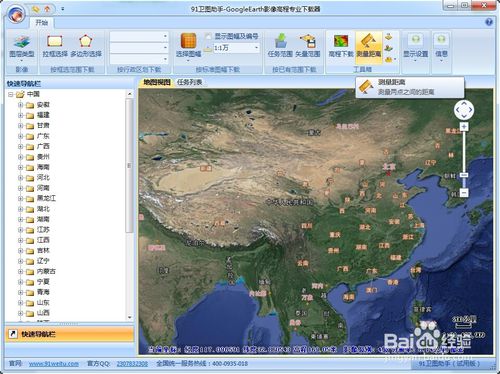Click the folder icon next to 福建
Viewport: 500px width, 374px height.
click(30, 115)
